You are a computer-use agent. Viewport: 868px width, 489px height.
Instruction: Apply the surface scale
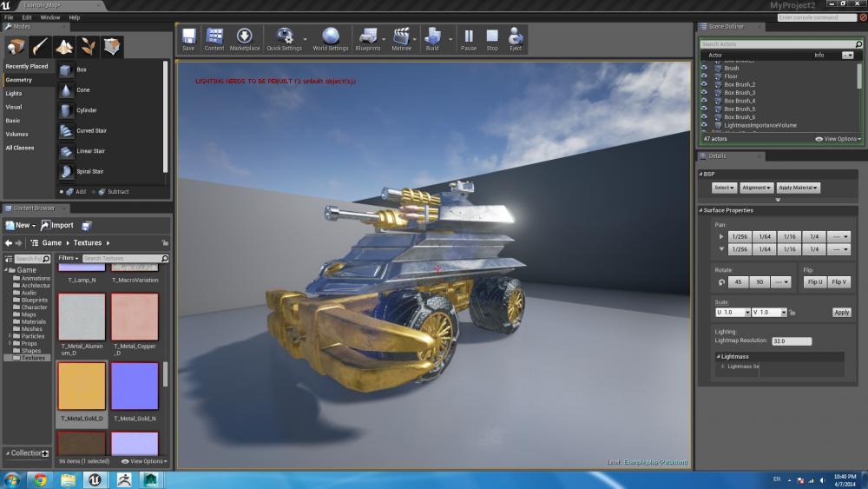[x=841, y=313]
